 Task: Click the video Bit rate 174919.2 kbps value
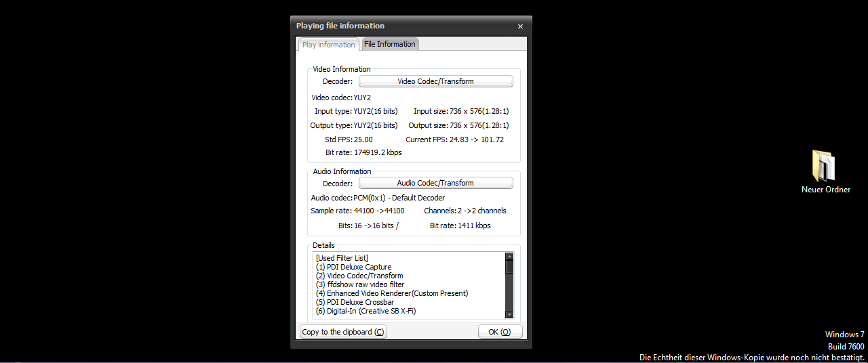tap(378, 152)
